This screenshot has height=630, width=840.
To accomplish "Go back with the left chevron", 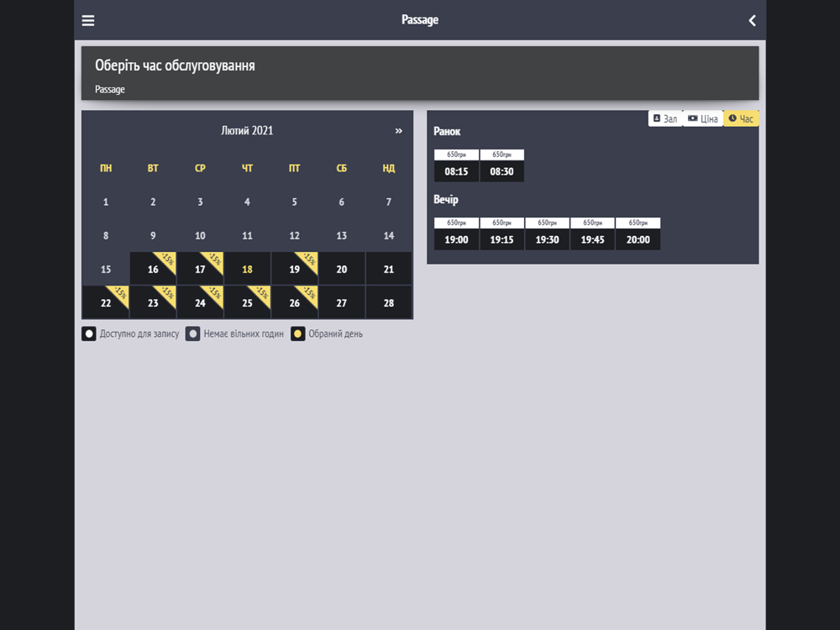I will pos(752,20).
